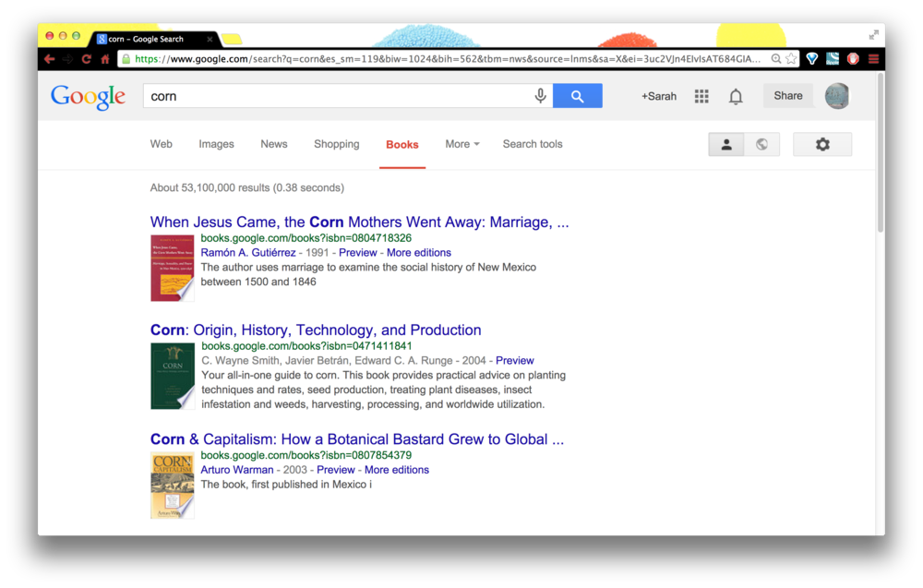Click the Corn & Capitalism cover thumbnail

173,486
